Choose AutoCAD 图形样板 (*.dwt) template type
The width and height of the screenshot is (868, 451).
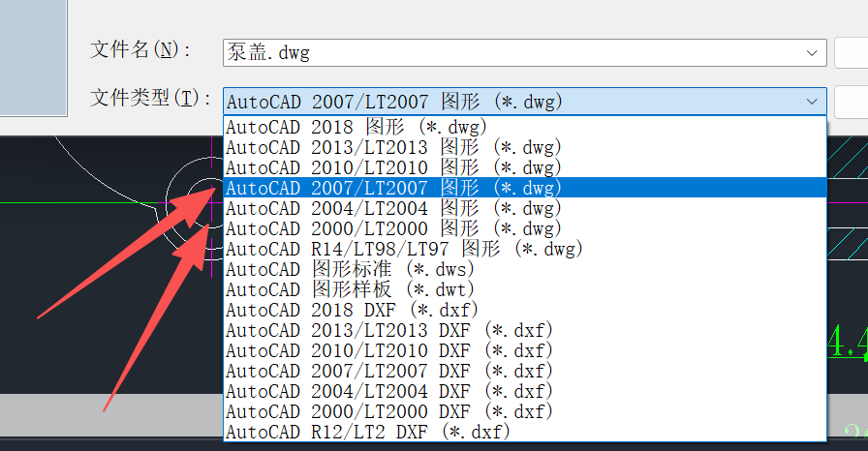coord(525,289)
